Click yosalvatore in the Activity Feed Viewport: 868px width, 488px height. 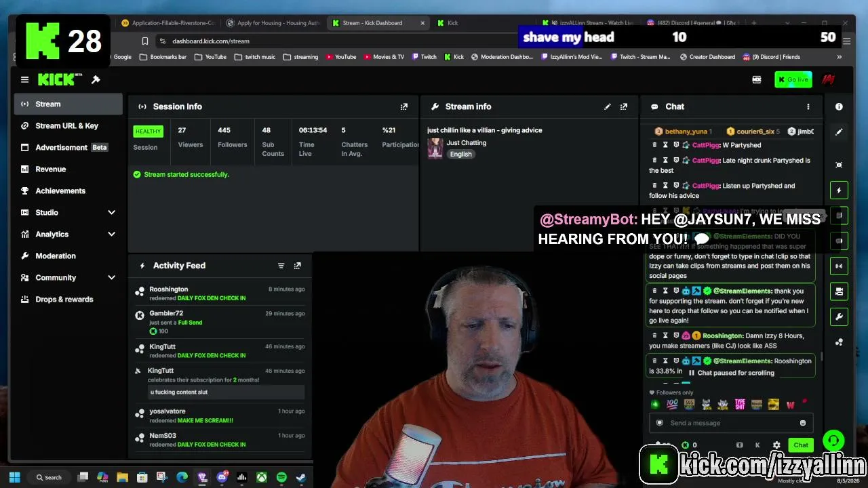[167, 411]
